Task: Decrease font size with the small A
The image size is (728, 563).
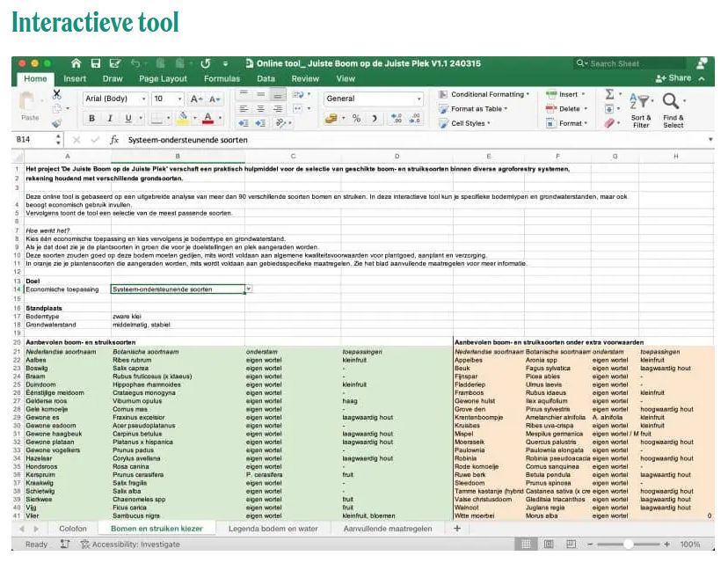Action: [x=214, y=99]
